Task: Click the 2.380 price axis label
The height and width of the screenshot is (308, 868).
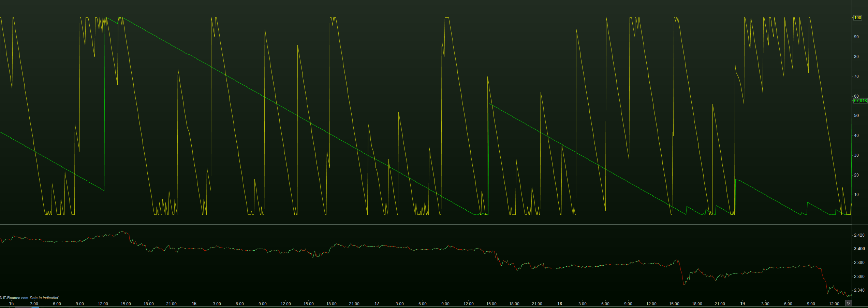Action: pyautogui.click(x=859, y=263)
